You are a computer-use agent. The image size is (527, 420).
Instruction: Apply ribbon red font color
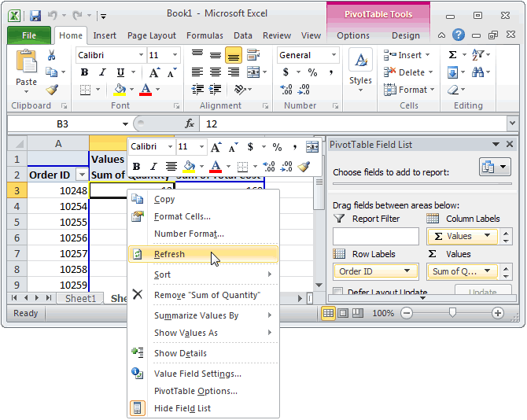pyautogui.click(x=146, y=90)
